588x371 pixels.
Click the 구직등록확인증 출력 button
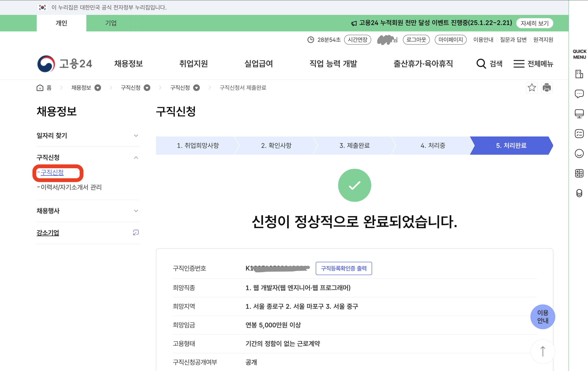tap(343, 268)
